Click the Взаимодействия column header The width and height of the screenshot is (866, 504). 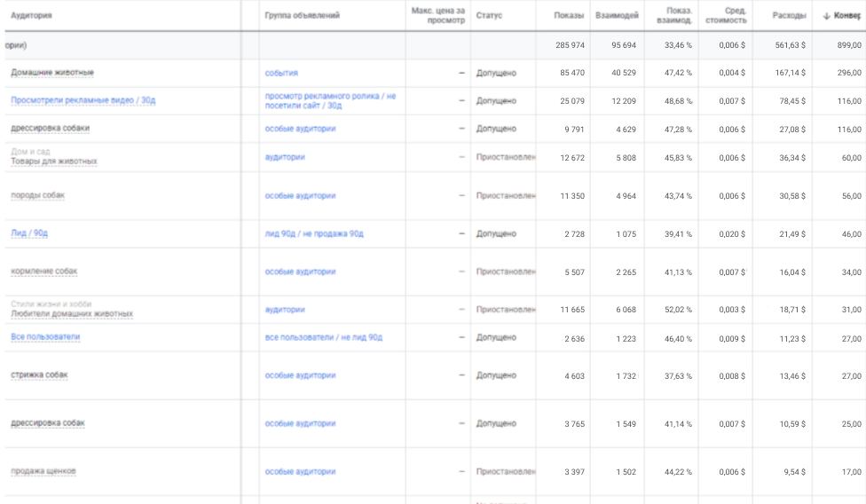617,15
